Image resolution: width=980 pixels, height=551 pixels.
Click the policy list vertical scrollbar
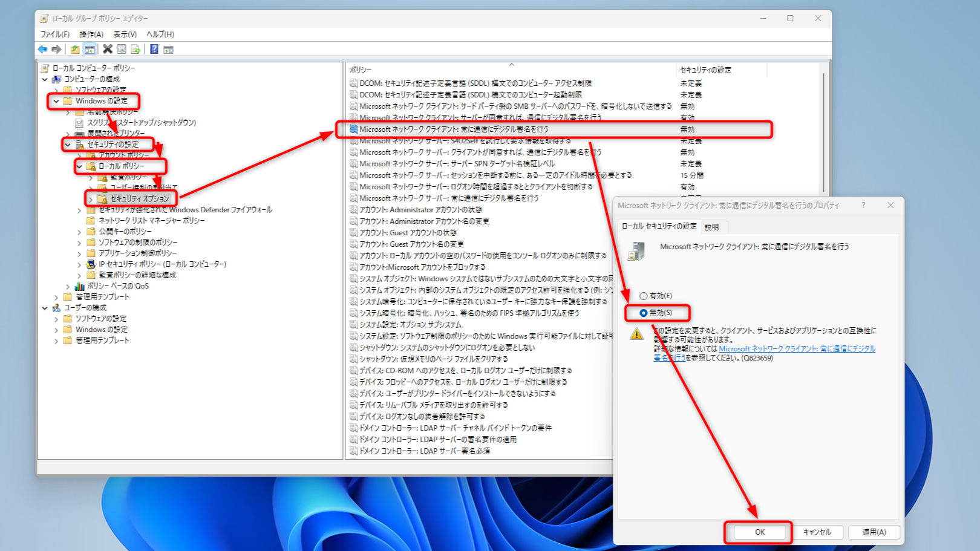(x=823, y=133)
